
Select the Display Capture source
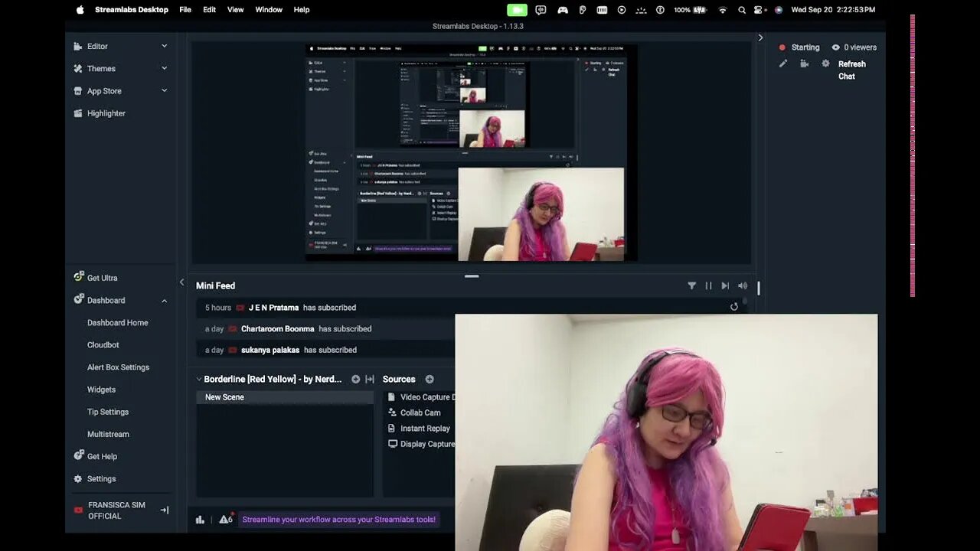click(420, 444)
